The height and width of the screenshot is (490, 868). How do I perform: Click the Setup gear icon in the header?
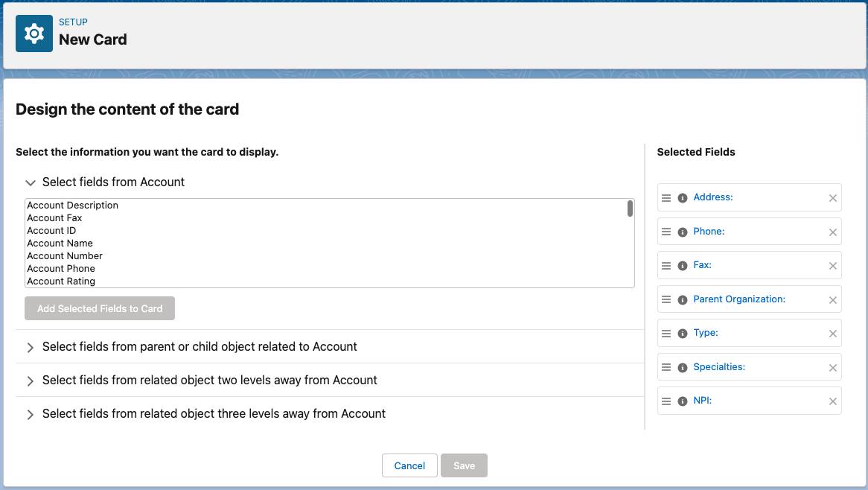[x=34, y=33]
